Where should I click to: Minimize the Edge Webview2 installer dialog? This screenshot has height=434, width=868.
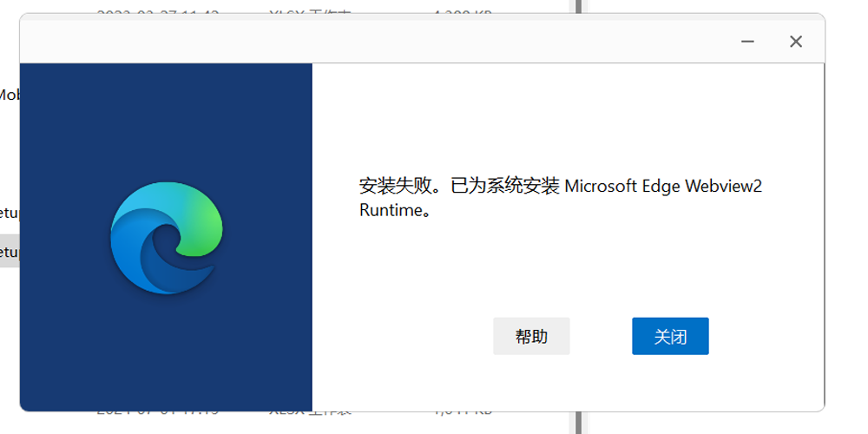point(747,42)
